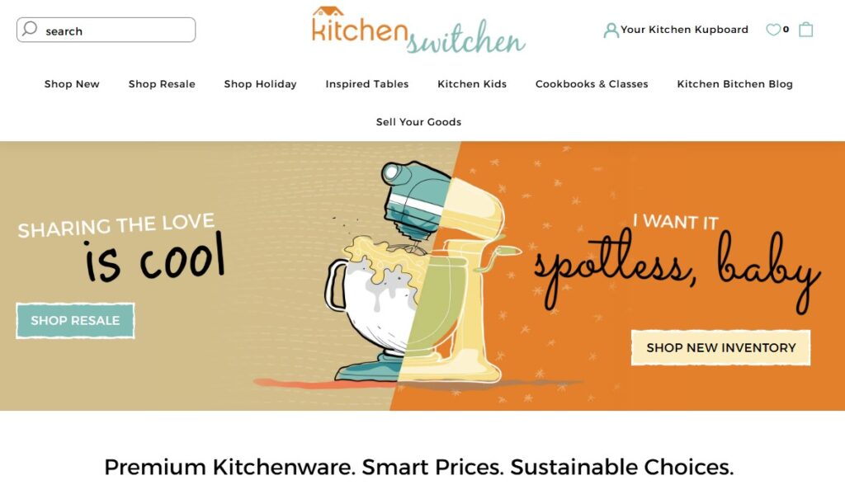Click the teal SHOP RESALE button
Viewport: 845px width, 504px height.
coord(75,321)
